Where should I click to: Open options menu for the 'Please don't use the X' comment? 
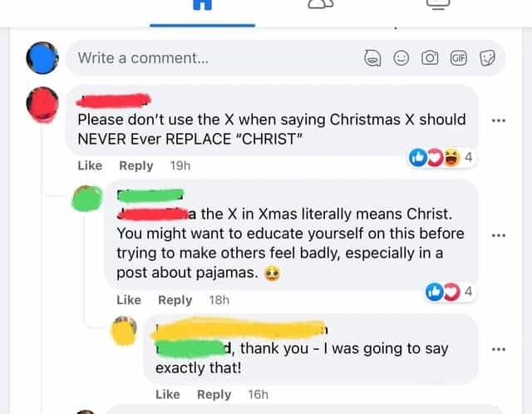pos(499,121)
